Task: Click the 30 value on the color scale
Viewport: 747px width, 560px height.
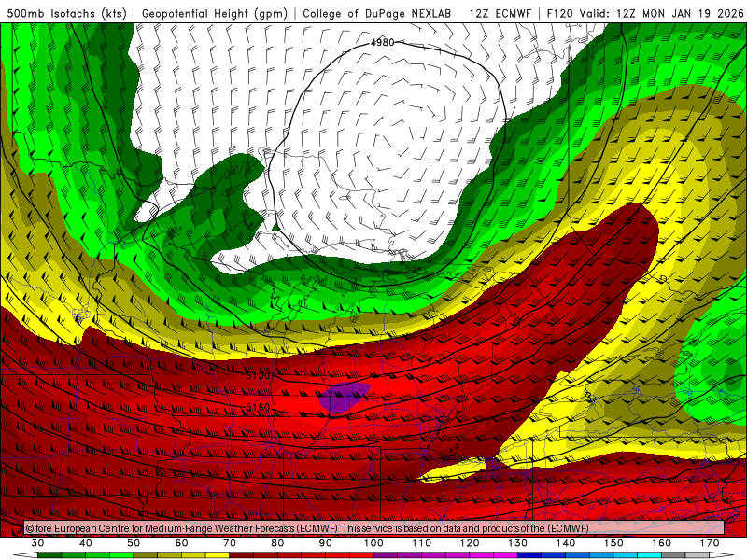Action: pyautogui.click(x=37, y=543)
